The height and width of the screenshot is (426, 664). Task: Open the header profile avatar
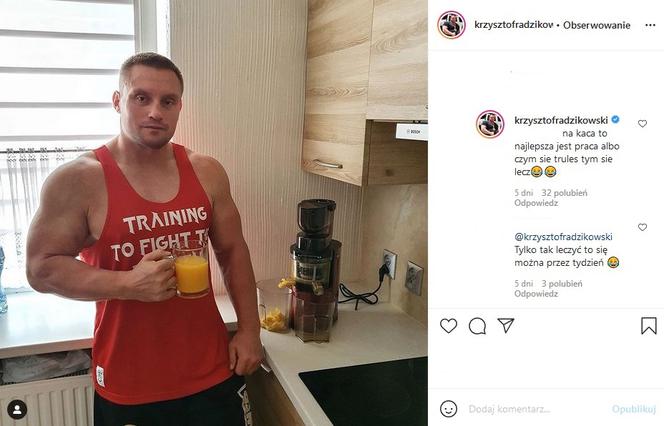[451, 25]
